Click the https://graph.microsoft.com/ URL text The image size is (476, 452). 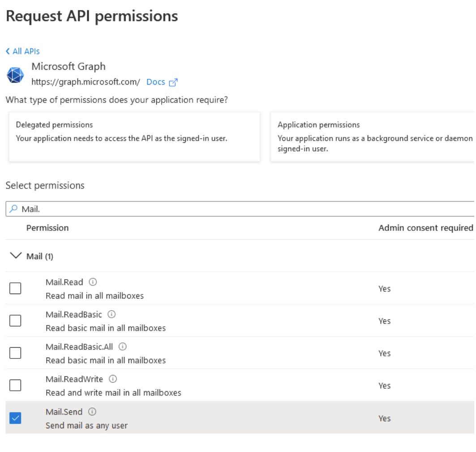(86, 82)
